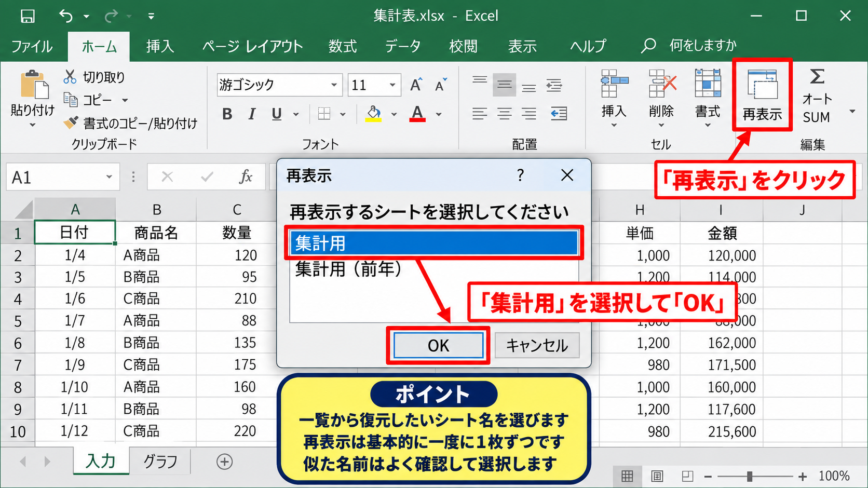
Task: Click the Format Painter brush icon
Action: pyautogui.click(x=71, y=123)
